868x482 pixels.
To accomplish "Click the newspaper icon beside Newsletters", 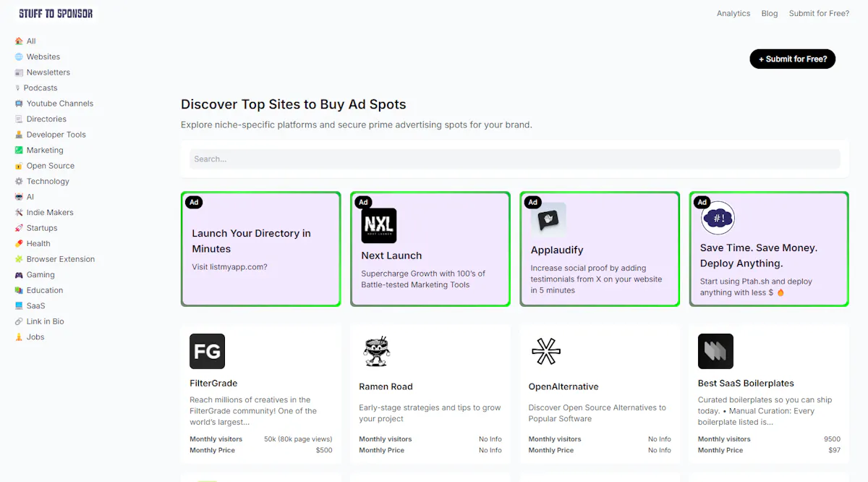I will point(19,72).
